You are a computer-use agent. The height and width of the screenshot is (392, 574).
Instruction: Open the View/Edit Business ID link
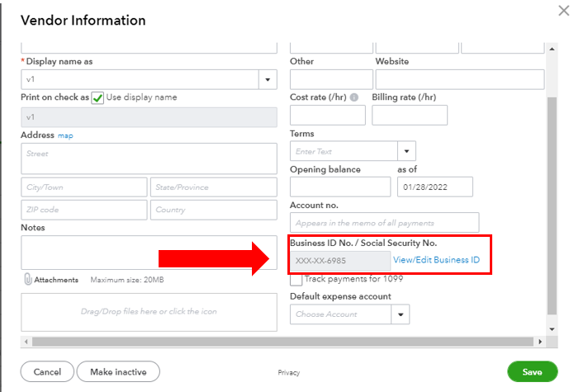click(436, 261)
